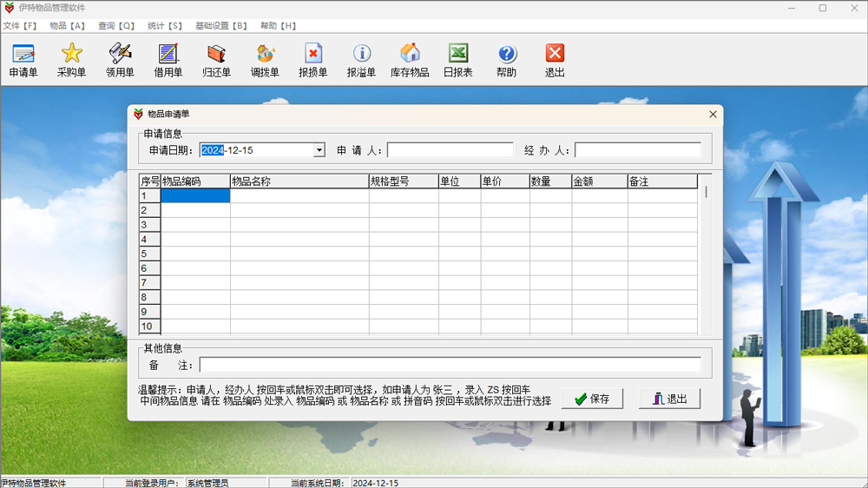Select the 借用单 toolbar icon
The image size is (868, 488).
pyautogui.click(x=168, y=60)
